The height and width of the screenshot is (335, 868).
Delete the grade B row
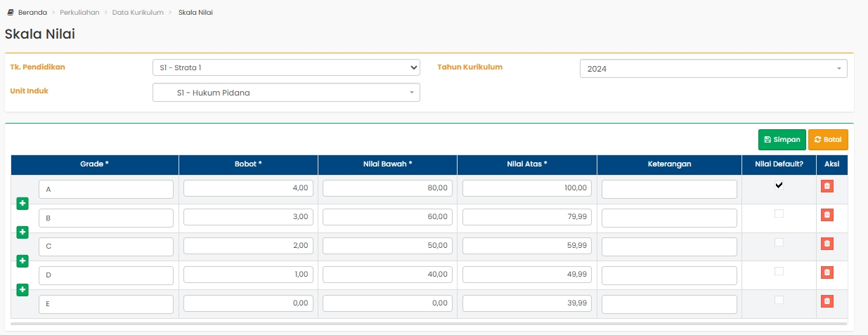coord(827,215)
